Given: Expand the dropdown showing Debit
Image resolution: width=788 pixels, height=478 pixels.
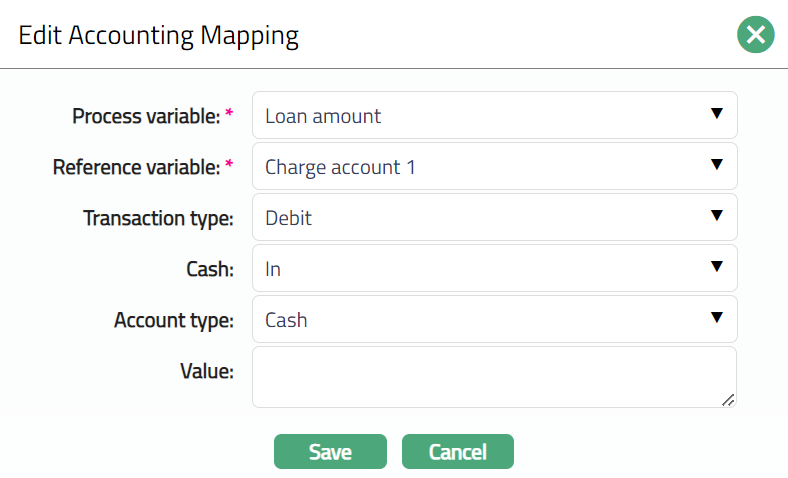Looking at the screenshot, I should tap(480, 218).
